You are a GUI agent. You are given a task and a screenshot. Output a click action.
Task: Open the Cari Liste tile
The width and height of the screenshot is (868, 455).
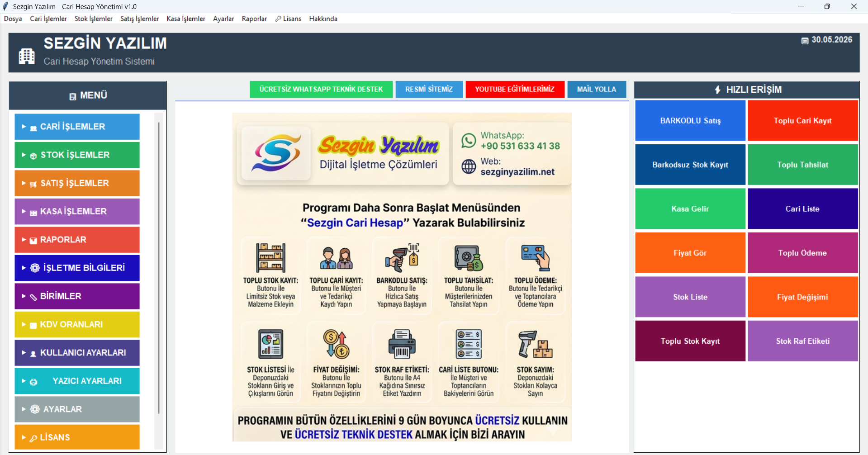803,209
